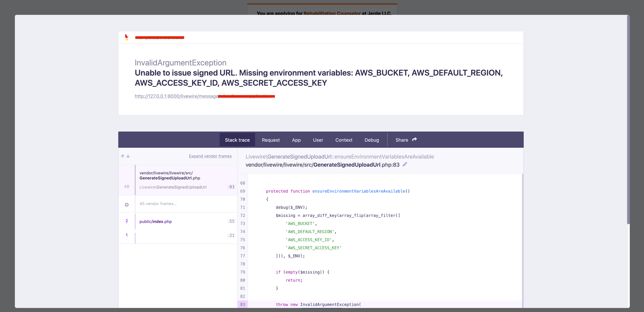Screen dimensions: 644x312
Task: View the Context tab
Action: [344, 140]
